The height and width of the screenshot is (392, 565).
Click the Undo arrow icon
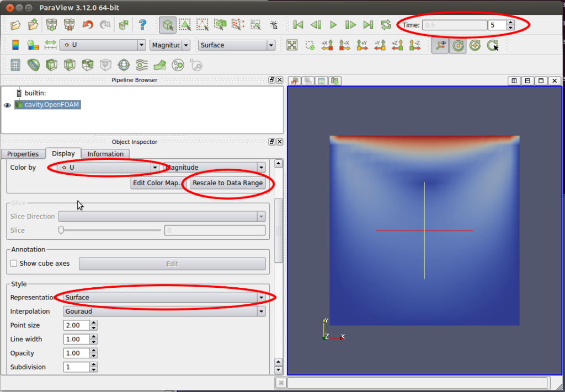(87, 25)
